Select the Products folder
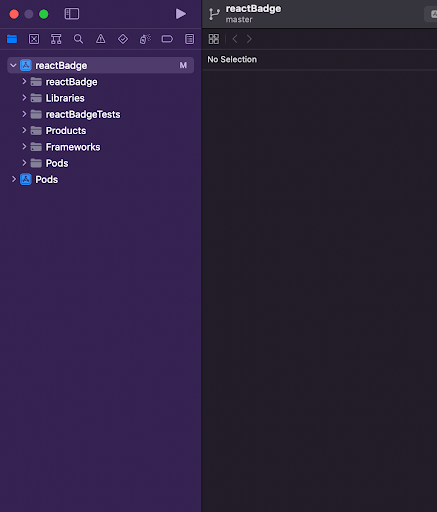The image size is (437, 512). [x=66, y=131]
